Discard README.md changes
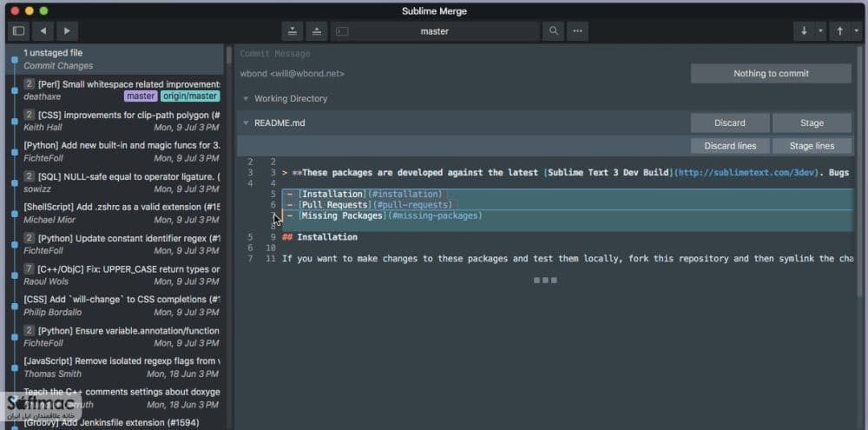868x430 pixels. click(730, 123)
